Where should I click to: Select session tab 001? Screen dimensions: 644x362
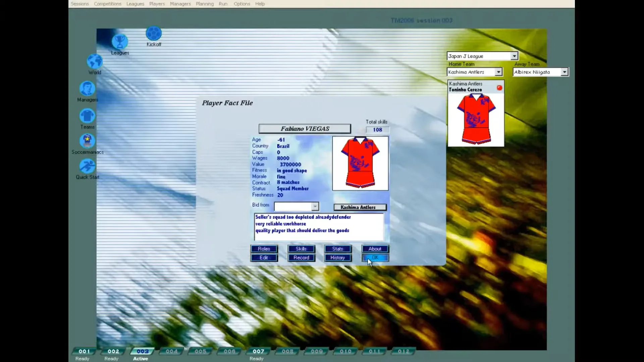click(83, 351)
